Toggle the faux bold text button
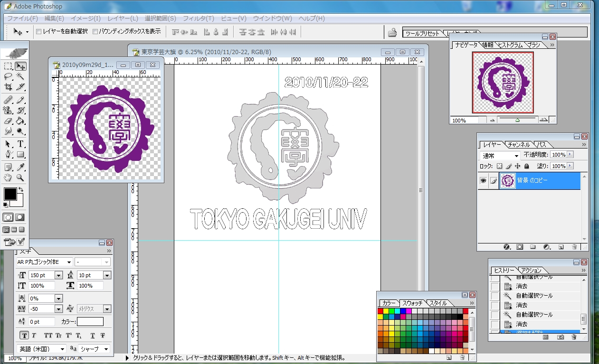Viewport: 599px width, 364px height. [x=24, y=336]
